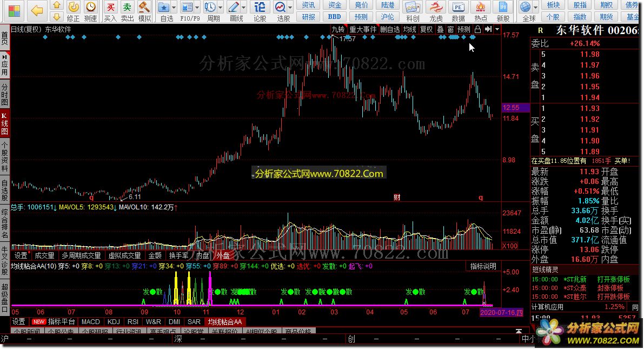Image resolution: width=644 pixels, height=349 pixels.
Task: Expand the 画线 drawing dropdown arrow
Action: point(243,8)
